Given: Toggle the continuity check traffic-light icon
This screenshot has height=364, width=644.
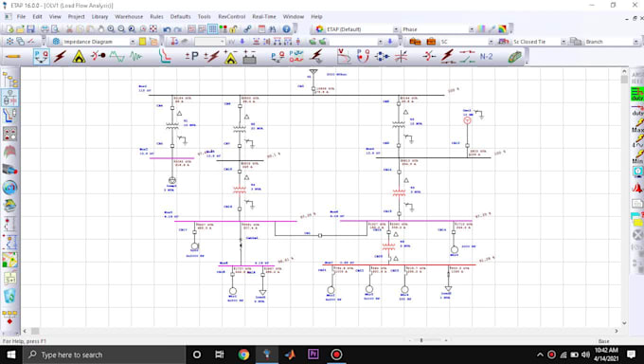Looking at the screenshot, I should pyautogui.click(x=223, y=29).
